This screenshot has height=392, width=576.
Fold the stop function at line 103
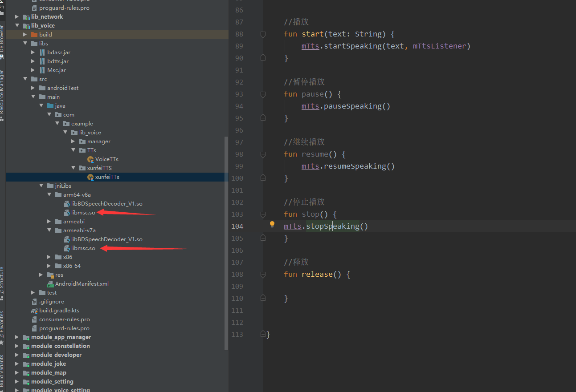point(263,214)
